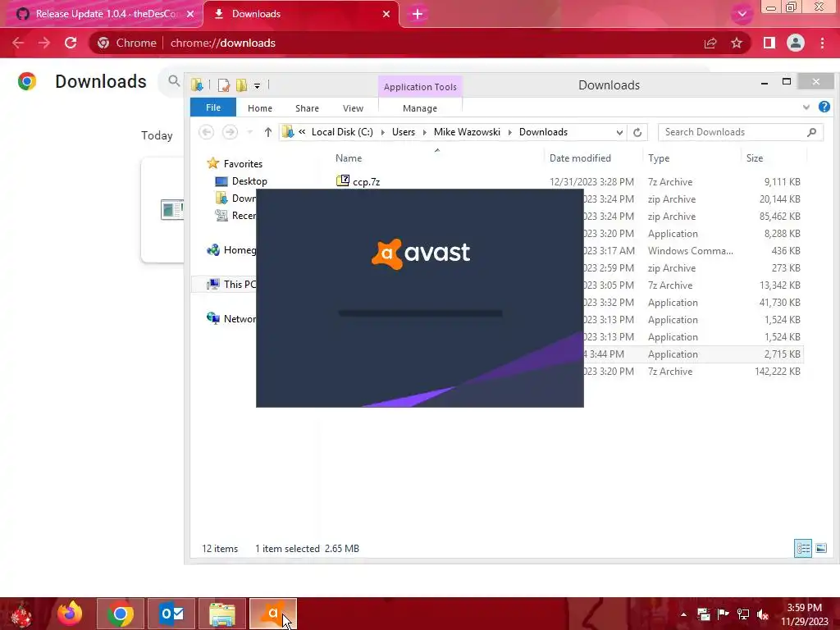840x630 pixels.
Task: Expand the Users breadcrumb arrow
Action: 424,132
